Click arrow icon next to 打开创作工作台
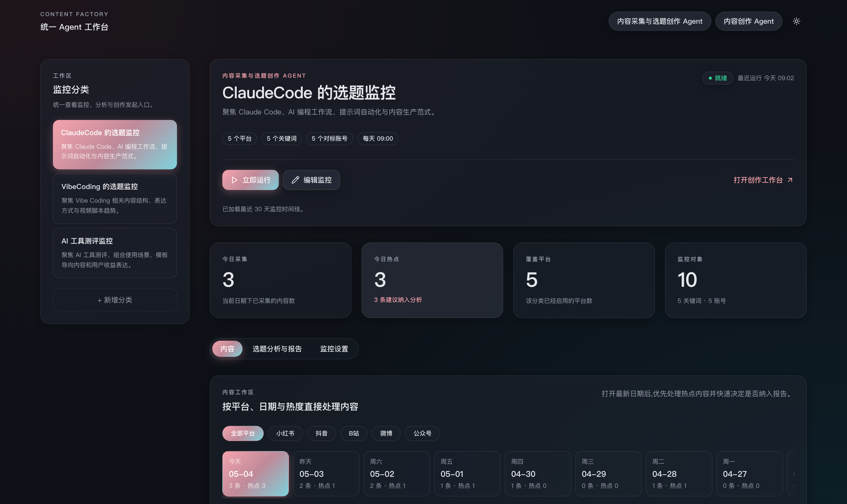 (790, 180)
